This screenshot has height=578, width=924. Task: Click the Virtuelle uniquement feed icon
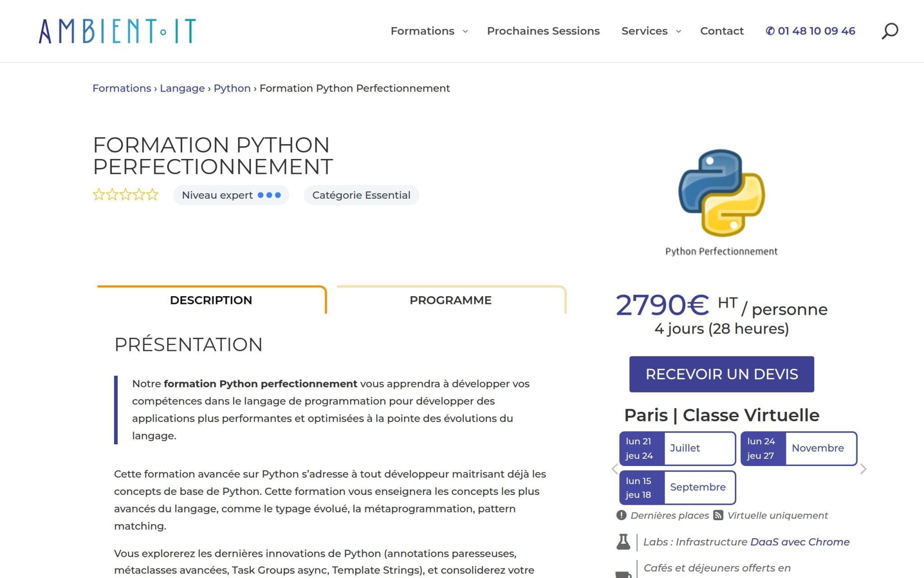coord(718,515)
